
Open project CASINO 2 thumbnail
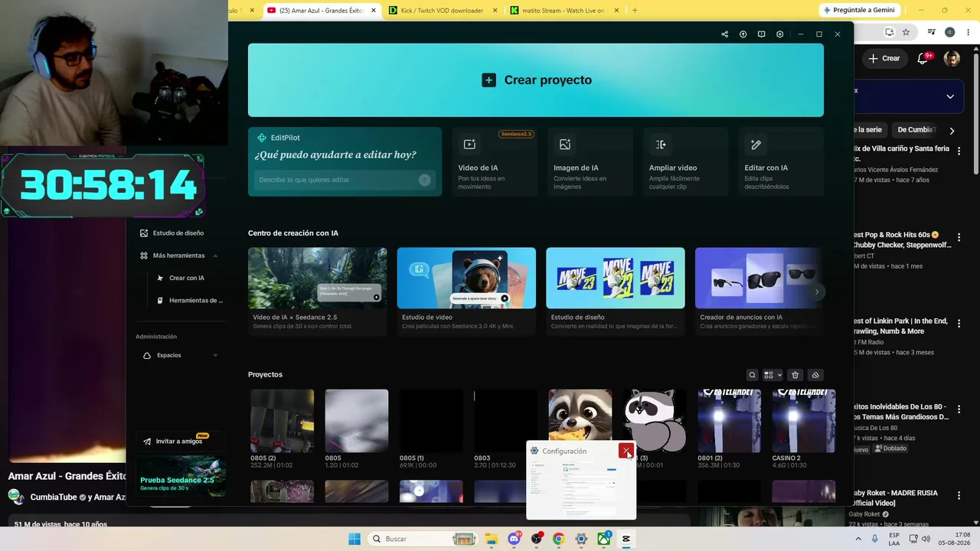tap(804, 421)
